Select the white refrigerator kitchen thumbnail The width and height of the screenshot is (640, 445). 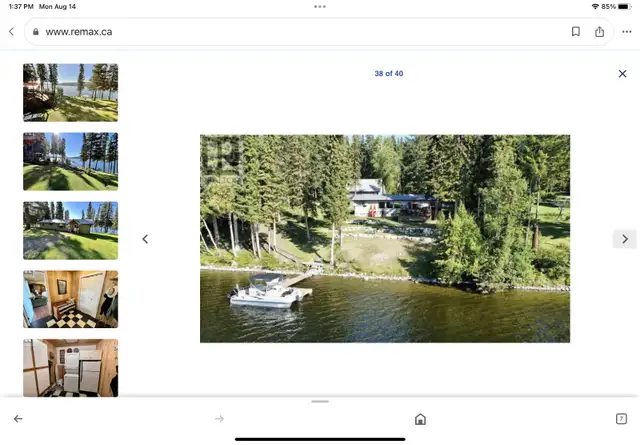(x=71, y=368)
